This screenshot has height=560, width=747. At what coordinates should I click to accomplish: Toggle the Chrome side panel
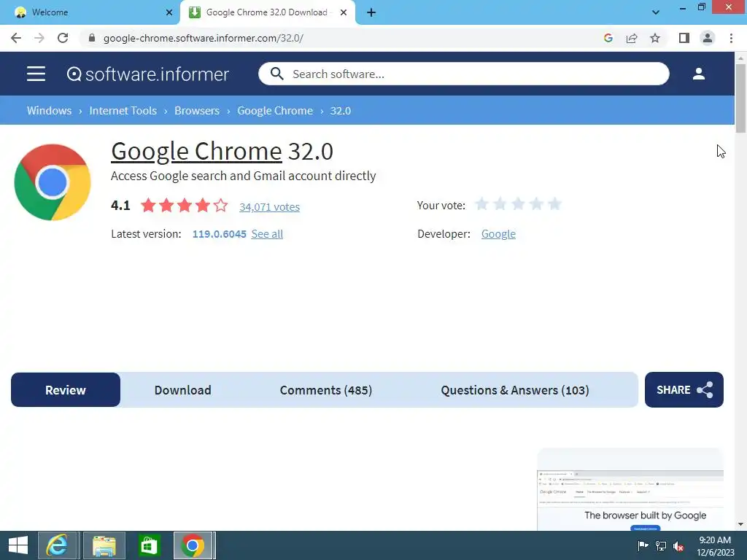(684, 38)
